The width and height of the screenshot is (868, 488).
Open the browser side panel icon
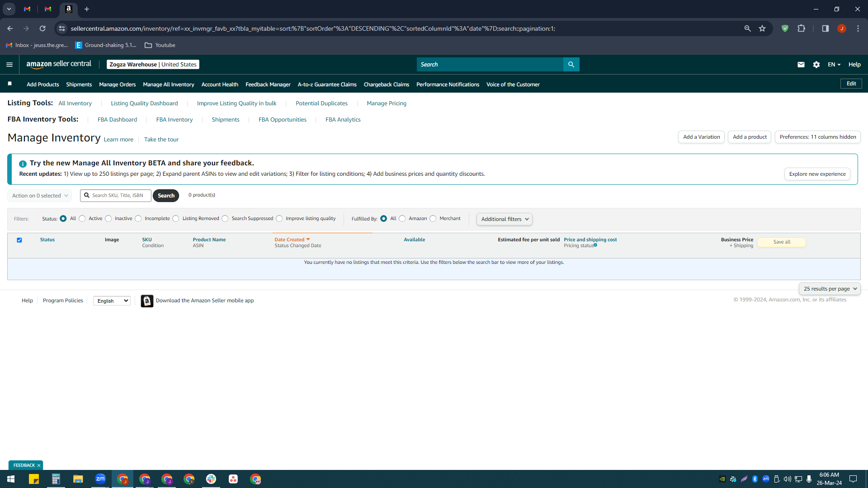[x=825, y=28]
